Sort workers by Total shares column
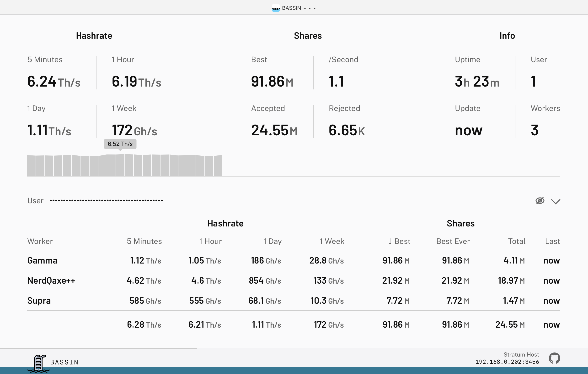Image resolution: width=588 pixels, height=374 pixels. [x=516, y=241]
